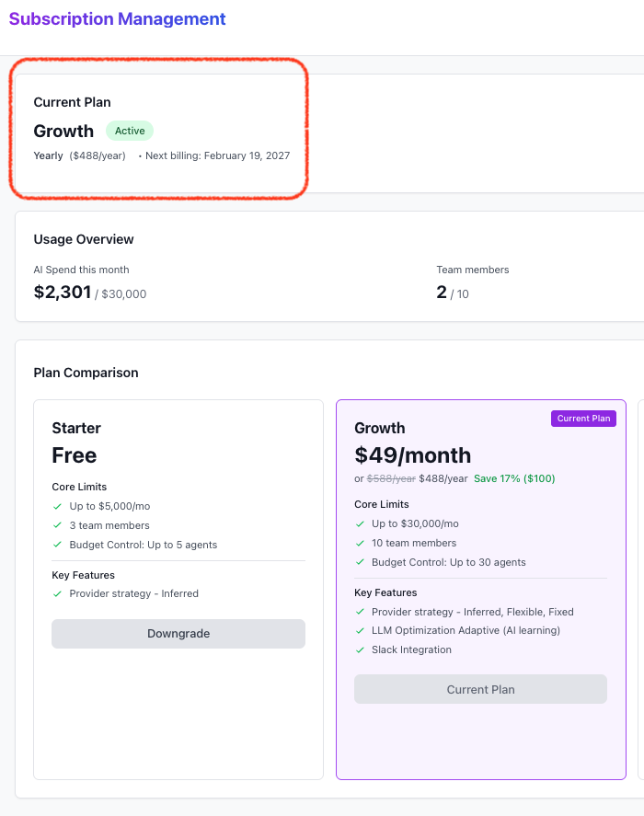Click the $49/month price in Growth card
The image size is (644, 816).
pos(412,455)
